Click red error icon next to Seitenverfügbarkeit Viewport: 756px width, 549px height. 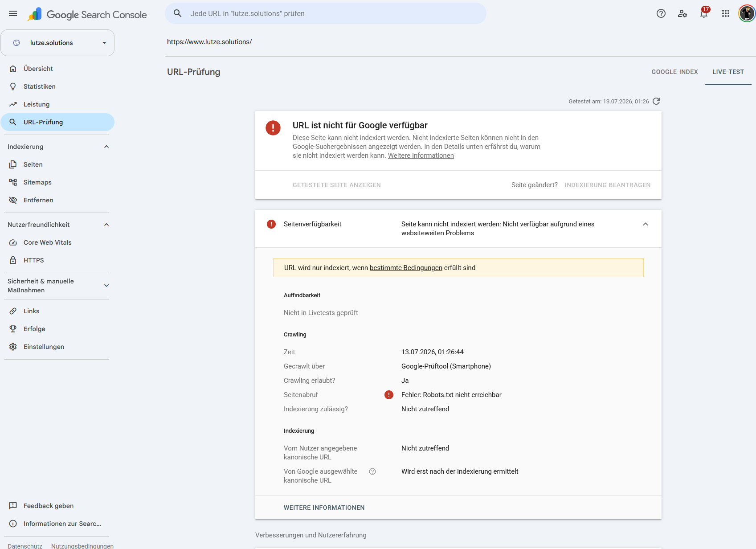pos(271,224)
